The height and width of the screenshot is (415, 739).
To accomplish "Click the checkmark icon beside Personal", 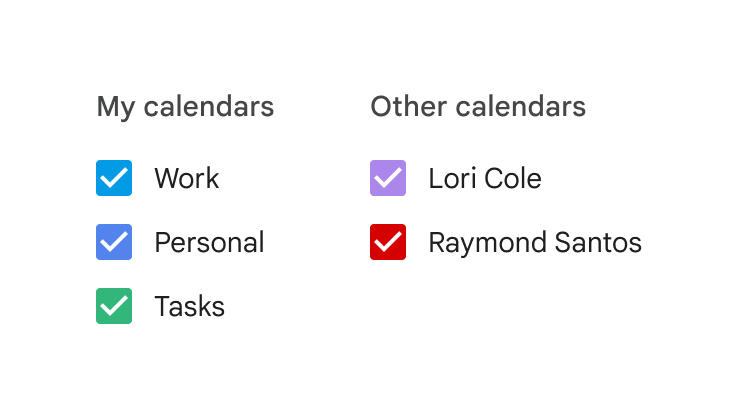I will (x=114, y=243).
